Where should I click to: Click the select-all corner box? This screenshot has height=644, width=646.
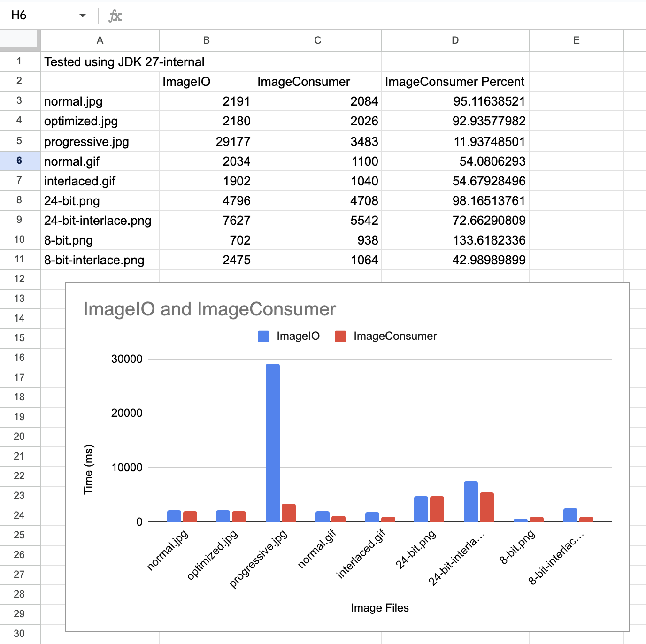(19, 39)
